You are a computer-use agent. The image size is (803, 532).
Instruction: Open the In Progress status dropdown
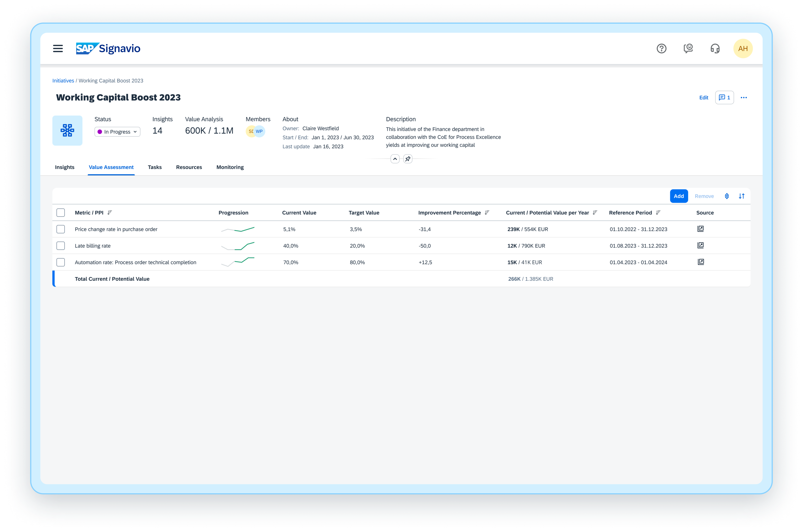pos(117,132)
